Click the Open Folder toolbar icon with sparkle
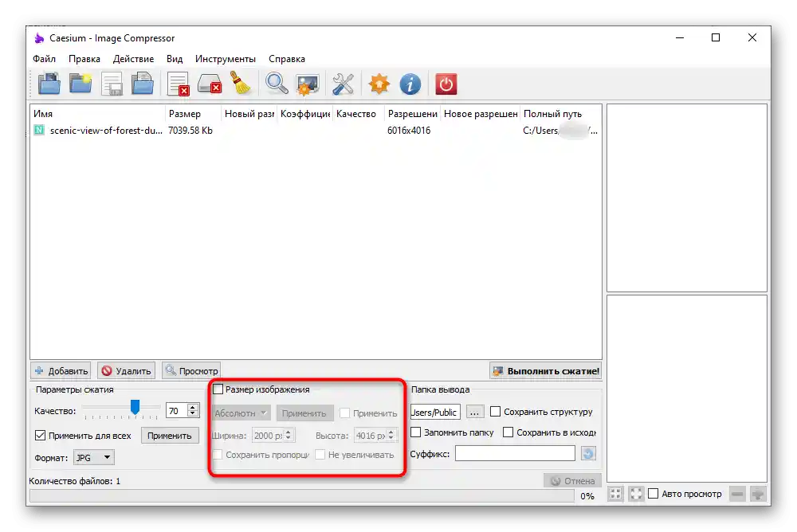The height and width of the screenshot is (532, 797). [80, 84]
